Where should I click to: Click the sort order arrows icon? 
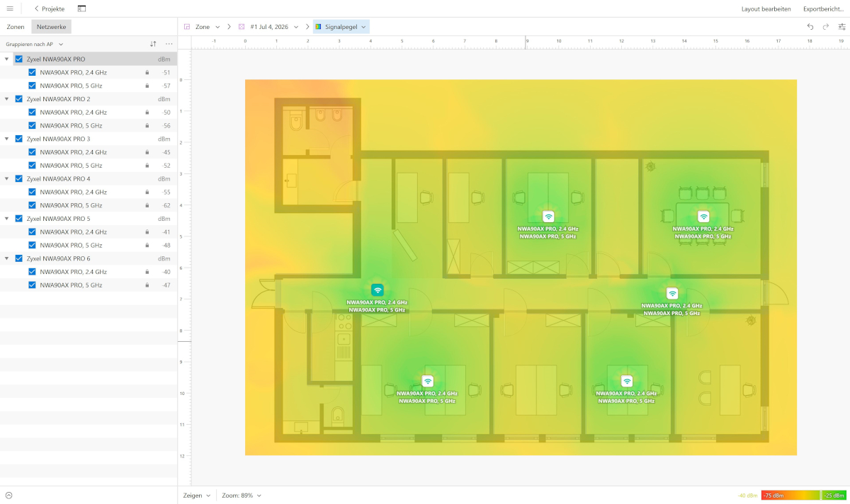pyautogui.click(x=153, y=44)
